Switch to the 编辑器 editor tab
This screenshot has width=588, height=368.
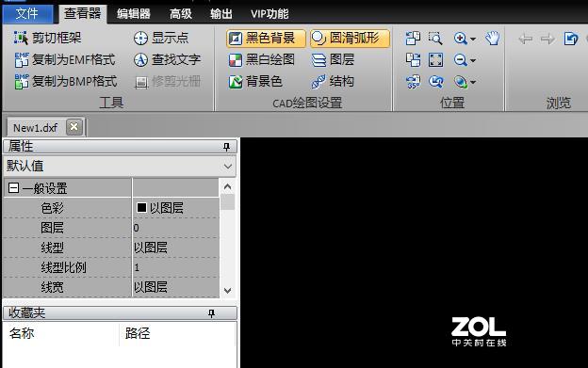[x=133, y=14]
